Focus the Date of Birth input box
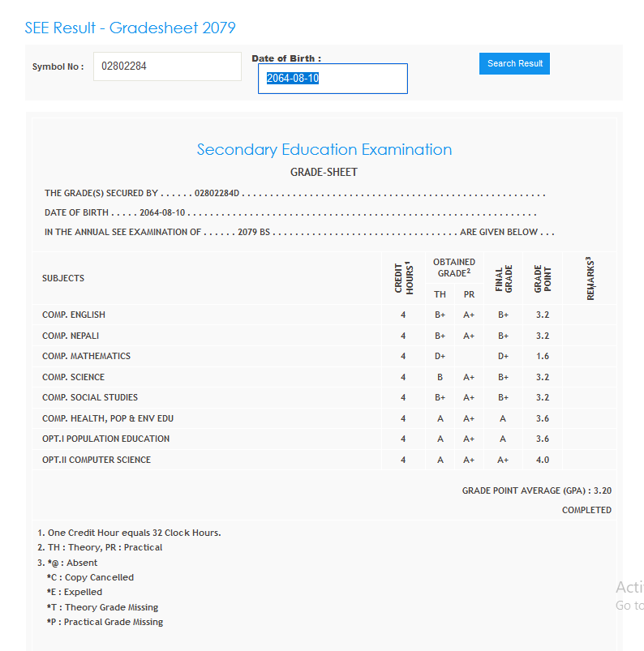 click(x=333, y=79)
